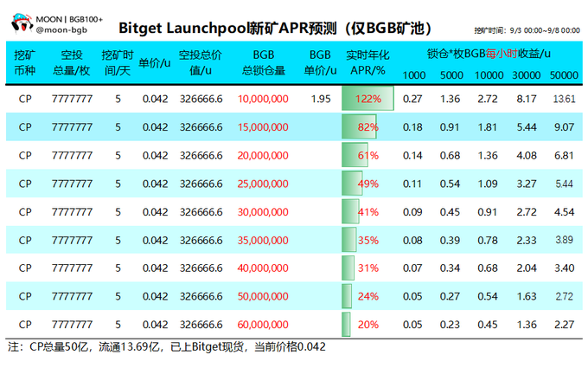Click the 4.54 hourly earnings cell
This screenshot has width=588, height=368.
[564, 212]
